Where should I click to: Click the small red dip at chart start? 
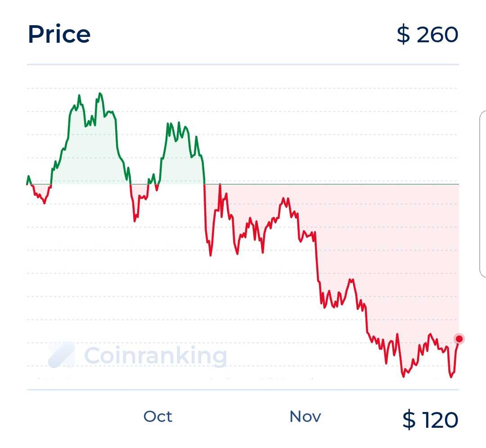point(44,203)
